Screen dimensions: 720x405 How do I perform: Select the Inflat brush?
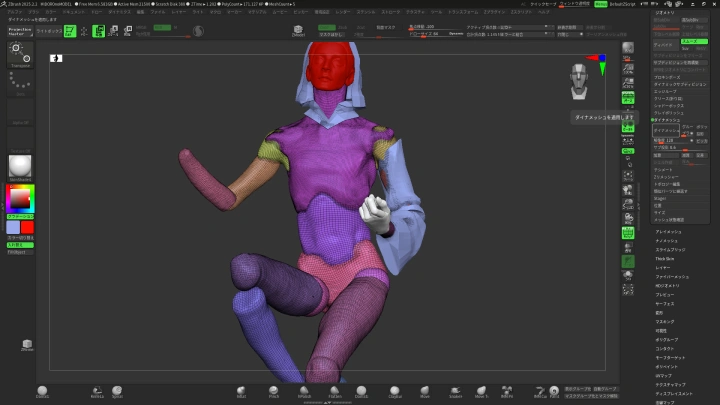click(x=241, y=392)
